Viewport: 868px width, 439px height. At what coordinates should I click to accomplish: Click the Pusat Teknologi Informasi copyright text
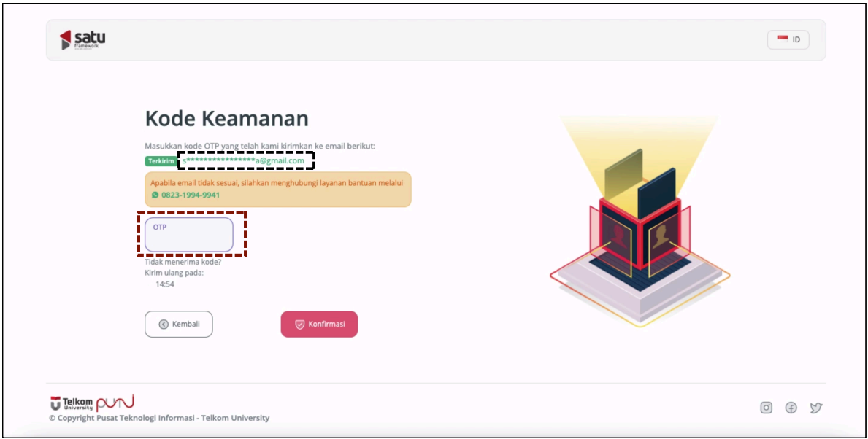pyautogui.click(x=159, y=418)
